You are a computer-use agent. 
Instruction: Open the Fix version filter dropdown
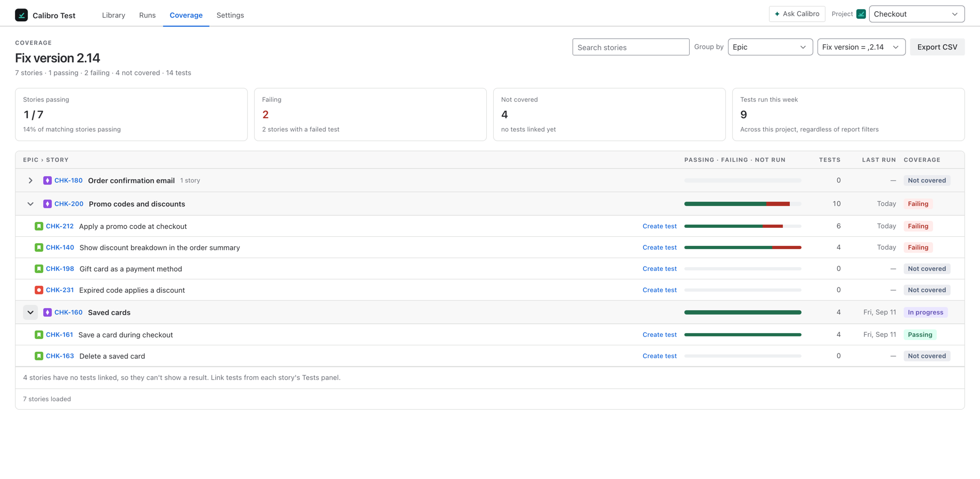(861, 47)
